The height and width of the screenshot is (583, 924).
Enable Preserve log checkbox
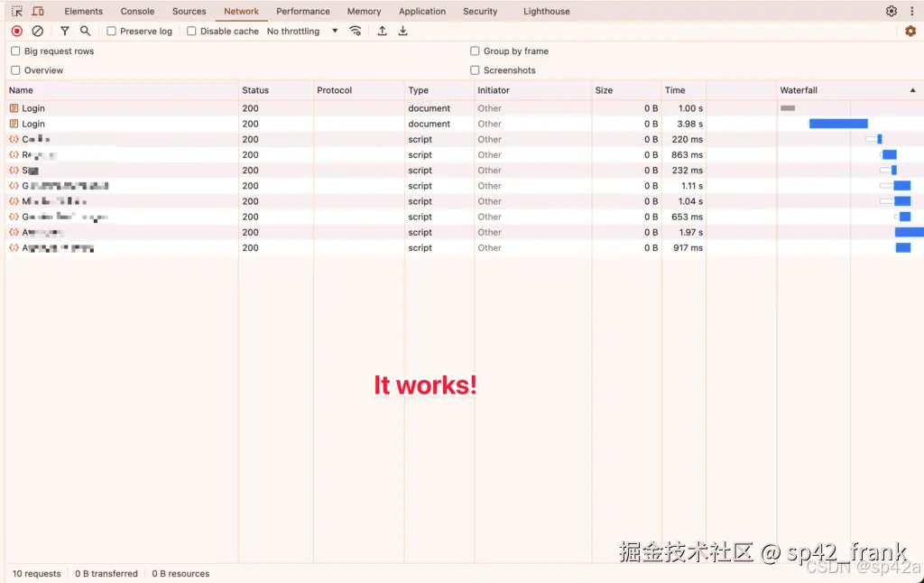(x=111, y=32)
